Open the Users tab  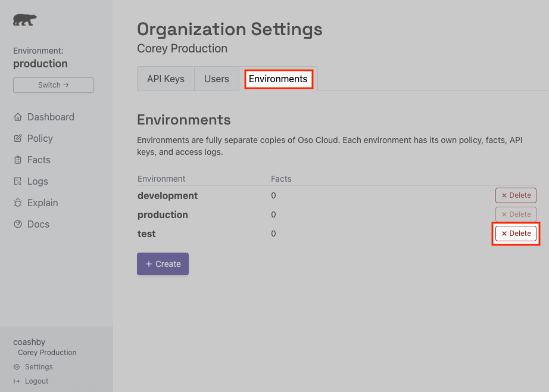(217, 79)
